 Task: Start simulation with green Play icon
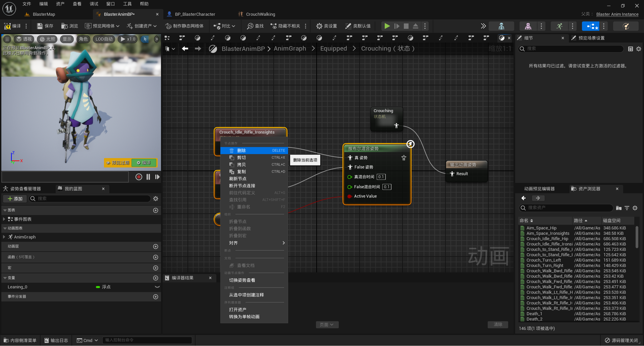click(387, 26)
